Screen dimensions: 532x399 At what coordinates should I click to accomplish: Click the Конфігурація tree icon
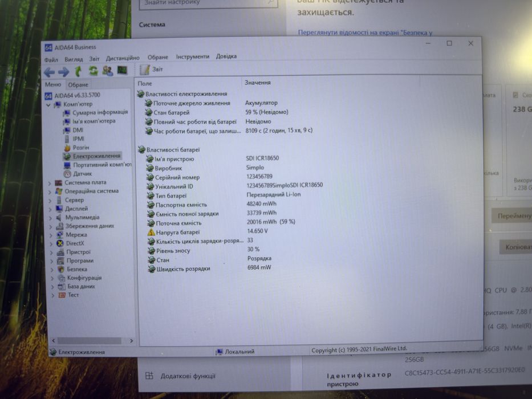[62, 278]
